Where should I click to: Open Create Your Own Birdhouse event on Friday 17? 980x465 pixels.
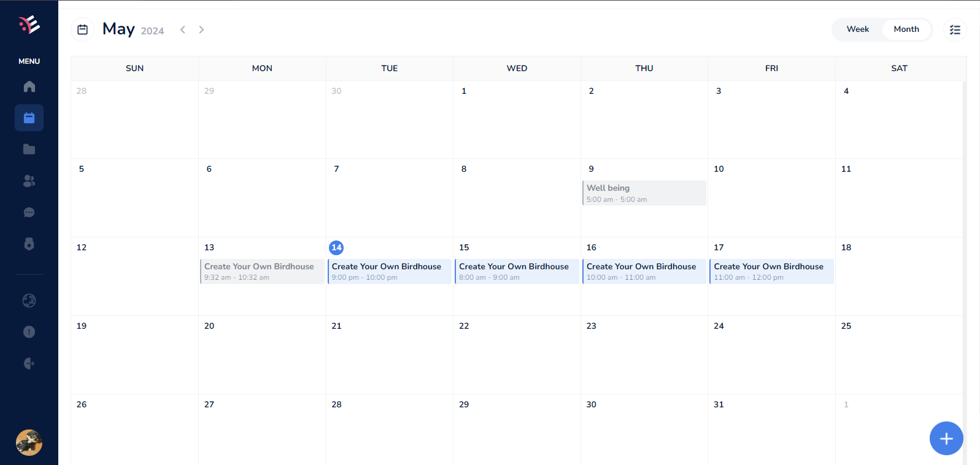(771, 271)
